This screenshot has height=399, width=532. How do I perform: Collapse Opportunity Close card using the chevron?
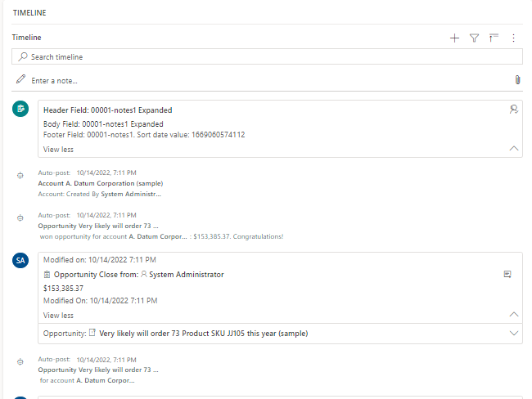click(513, 315)
